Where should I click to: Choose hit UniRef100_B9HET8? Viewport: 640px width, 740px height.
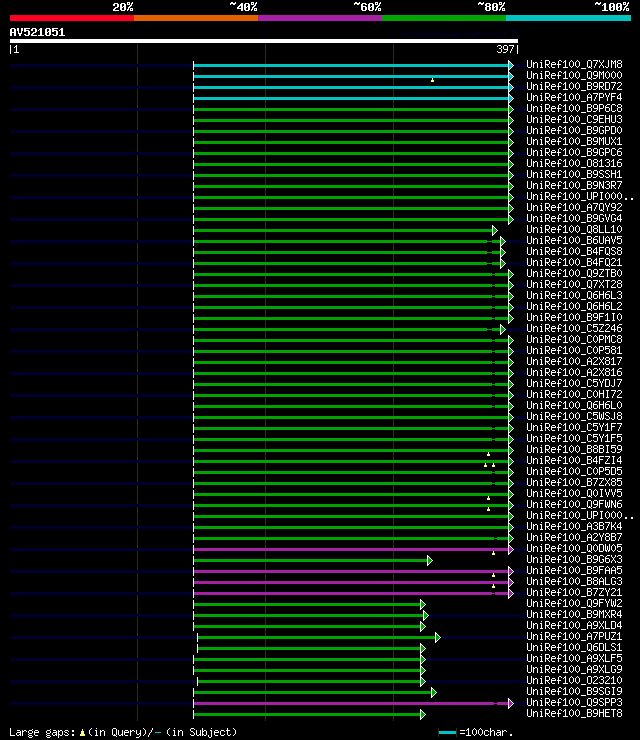tap(574, 713)
